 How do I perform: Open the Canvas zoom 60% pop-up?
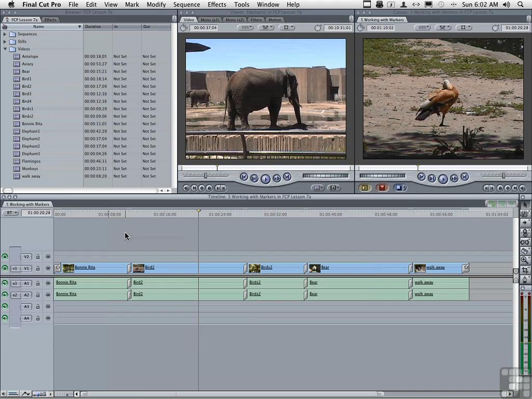coord(422,28)
